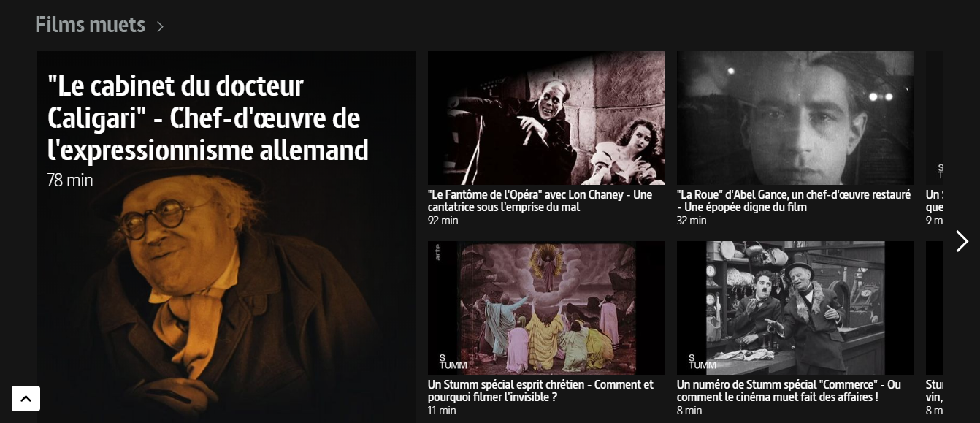This screenshot has height=423, width=980.
Task: Click the La Roue d'Abel Gance thumbnail
Action: click(x=795, y=118)
